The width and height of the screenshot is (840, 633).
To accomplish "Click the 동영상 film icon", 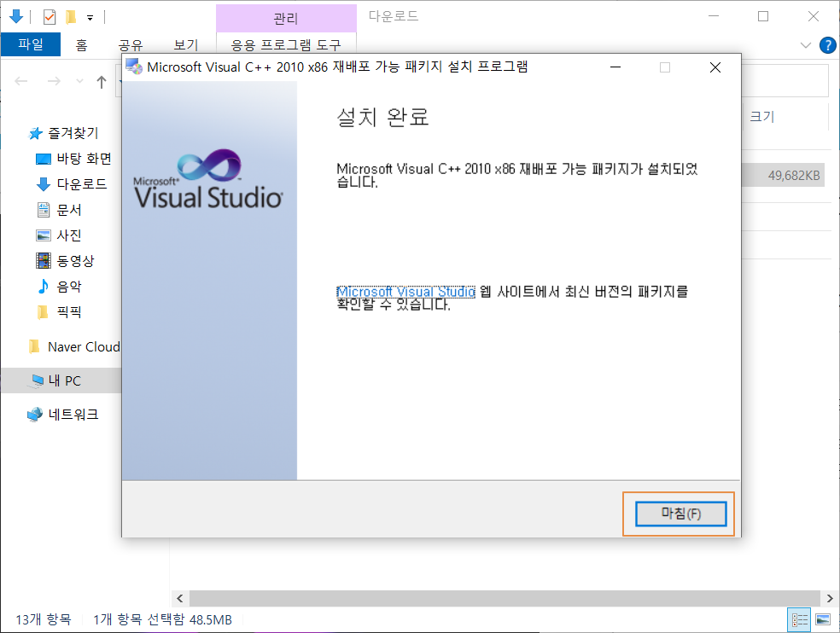I will (44, 261).
